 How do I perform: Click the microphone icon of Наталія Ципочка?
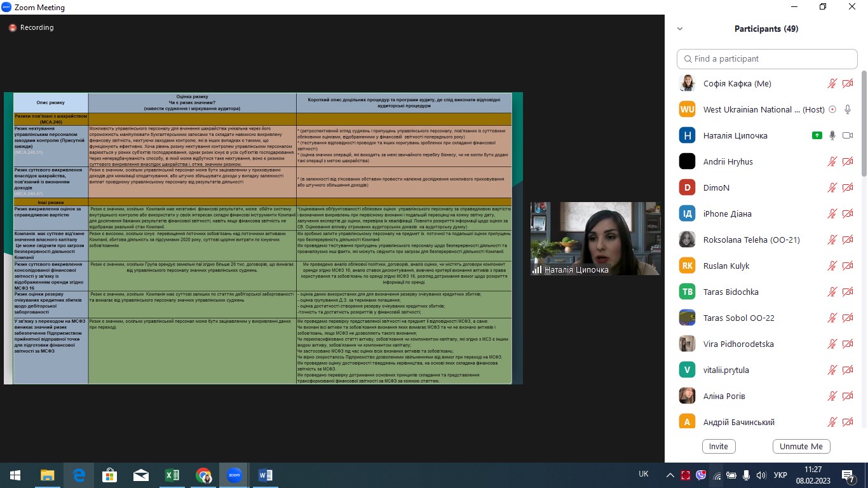[832, 136]
